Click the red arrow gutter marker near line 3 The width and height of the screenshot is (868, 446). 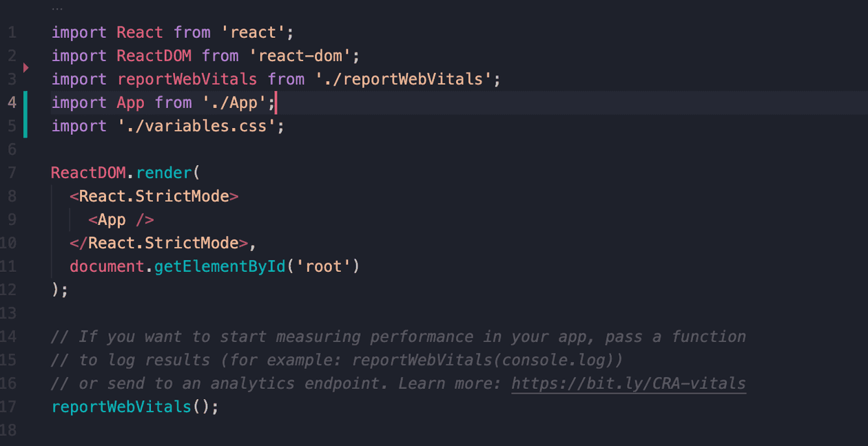(25, 68)
